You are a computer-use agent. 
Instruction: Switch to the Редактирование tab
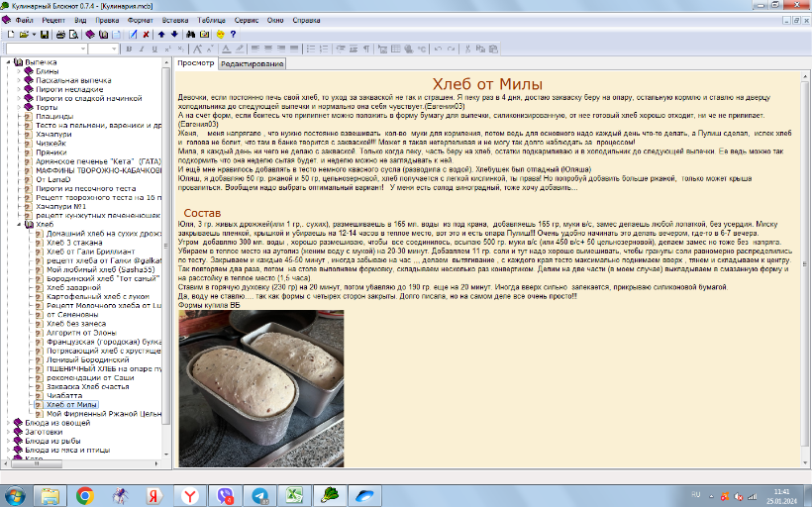(252, 63)
